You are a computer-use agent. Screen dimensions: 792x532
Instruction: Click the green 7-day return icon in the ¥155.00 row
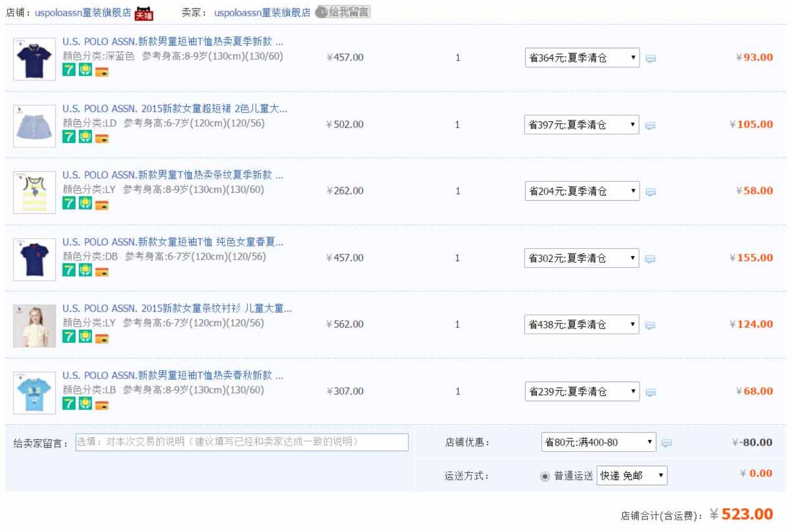click(x=69, y=270)
